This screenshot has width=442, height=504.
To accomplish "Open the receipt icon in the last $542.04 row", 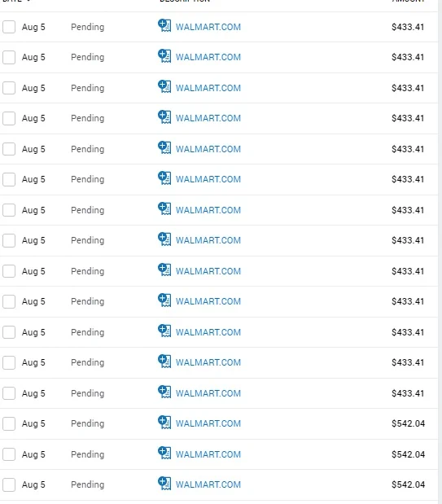I will click(164, 484).
